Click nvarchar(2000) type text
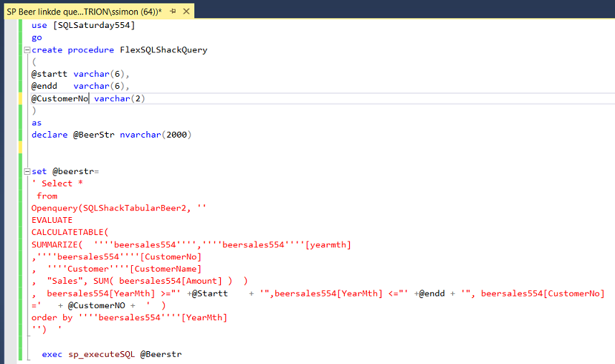Viewport: 615px width, 364px height. point(156,135)
